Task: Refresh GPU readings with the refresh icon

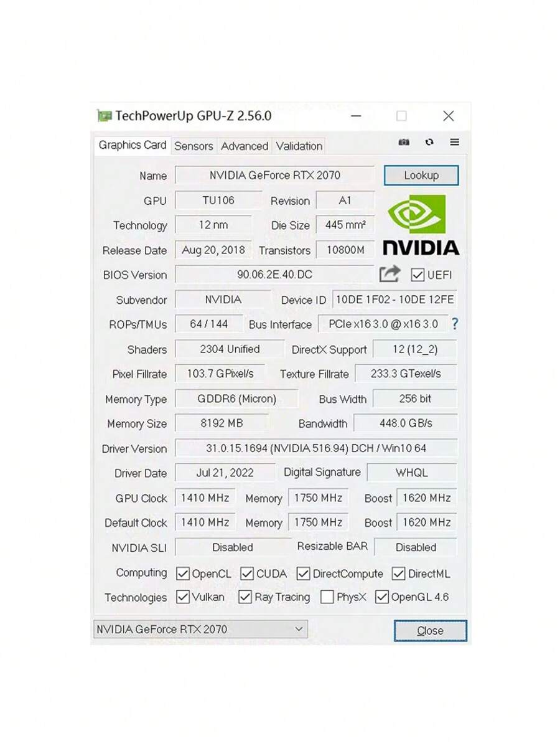Action: [x=429, y=142]
